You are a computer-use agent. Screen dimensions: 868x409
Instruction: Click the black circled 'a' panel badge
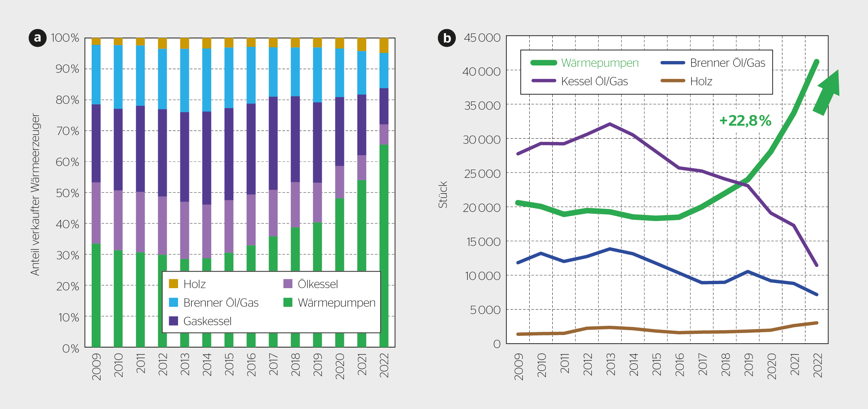coord(38,38)
